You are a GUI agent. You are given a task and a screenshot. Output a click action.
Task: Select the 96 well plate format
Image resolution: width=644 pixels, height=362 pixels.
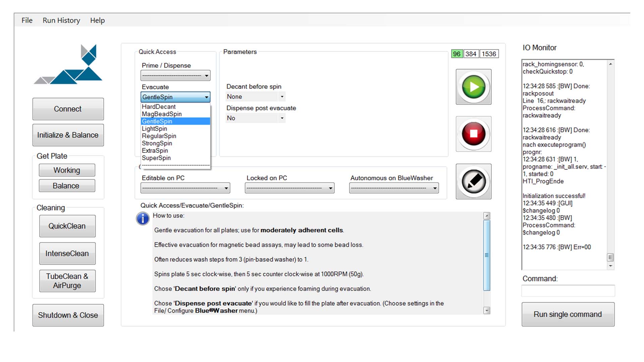point(457,54)
